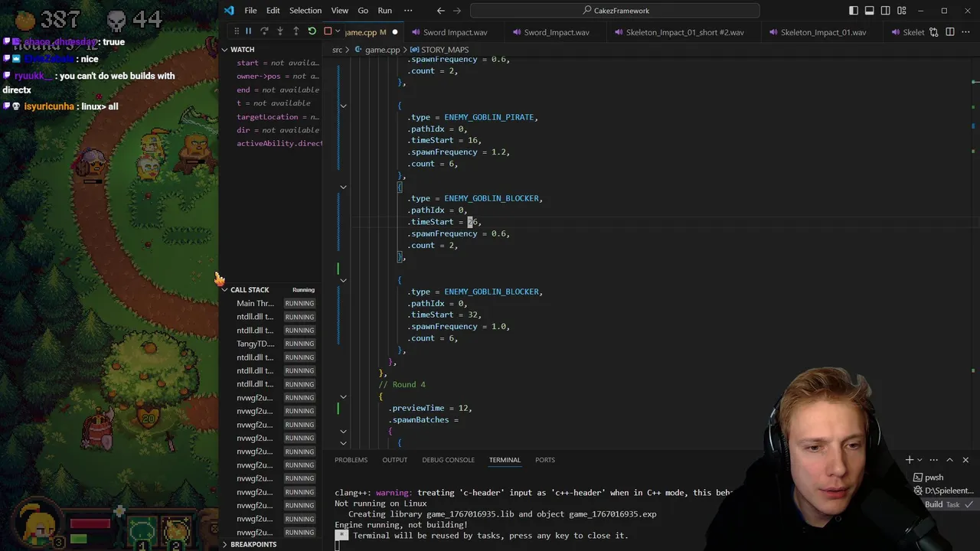The width and height of the screenshot is (980, 551).
Task: Click the game.cpp breadcrumb
Action: [x=382, y=50]
